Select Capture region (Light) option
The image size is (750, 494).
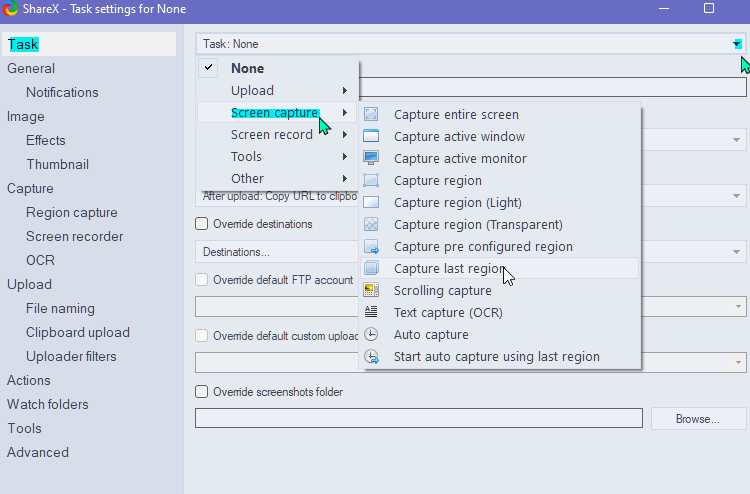(499, 202)
